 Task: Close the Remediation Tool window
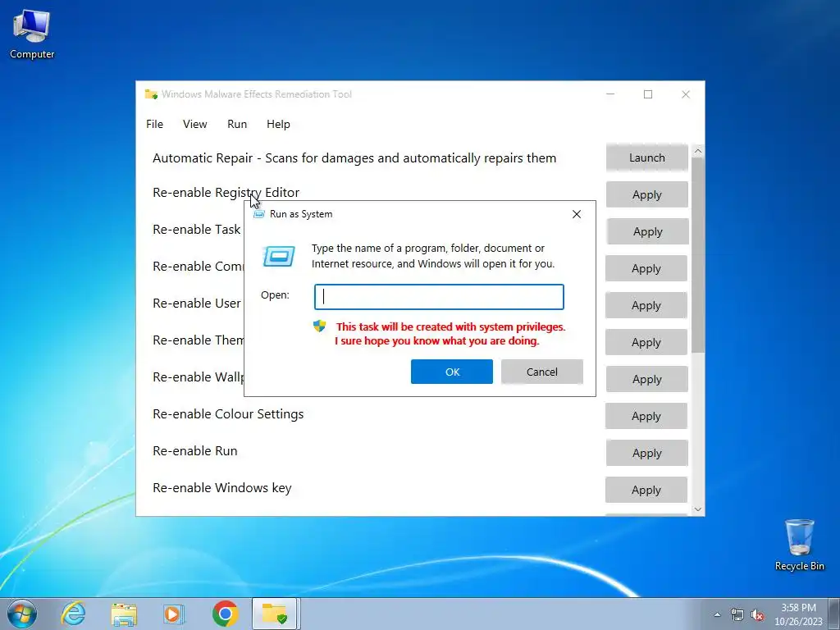[685, 94]
